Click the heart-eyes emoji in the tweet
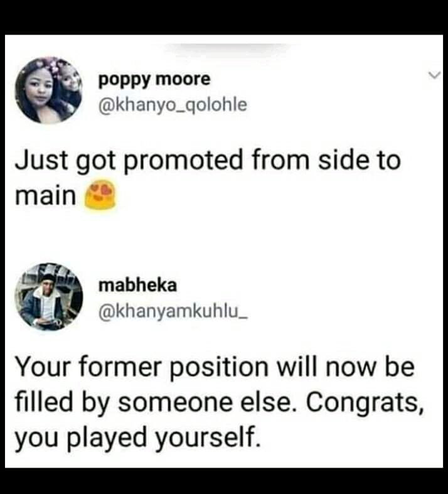448x494 pixels. tap(100, 195)
